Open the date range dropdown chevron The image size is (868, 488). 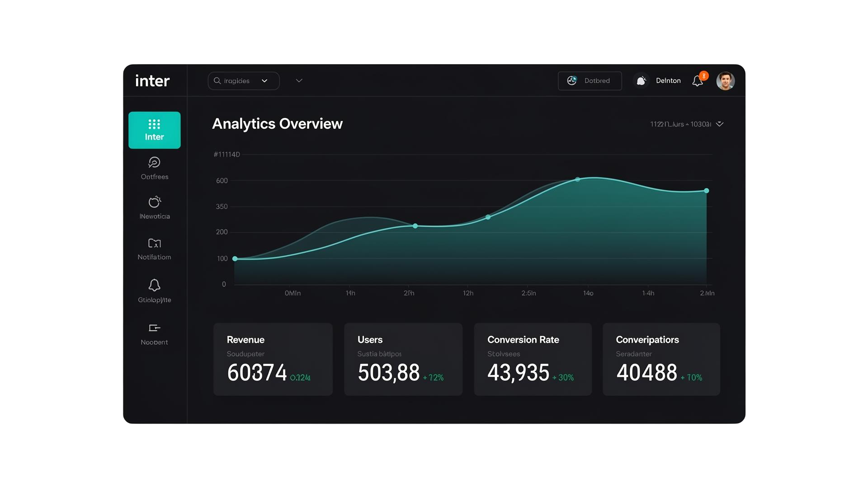click(x=720, y=124)
